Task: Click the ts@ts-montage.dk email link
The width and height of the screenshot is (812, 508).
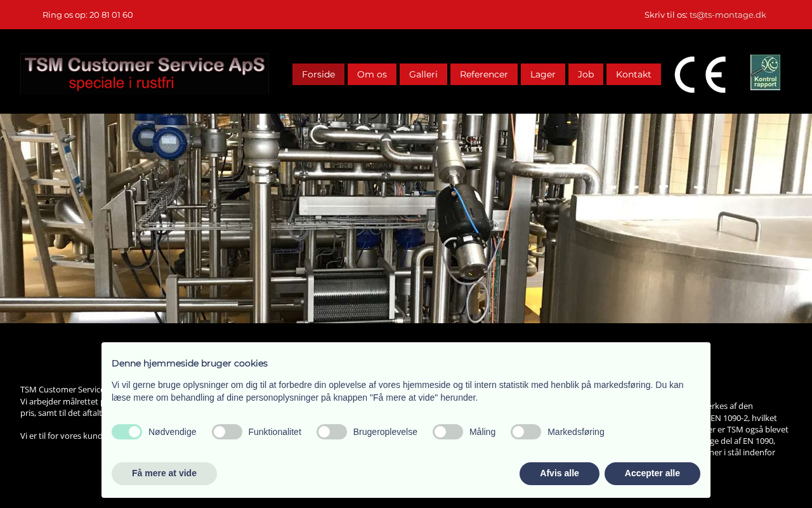Action: 728,15
